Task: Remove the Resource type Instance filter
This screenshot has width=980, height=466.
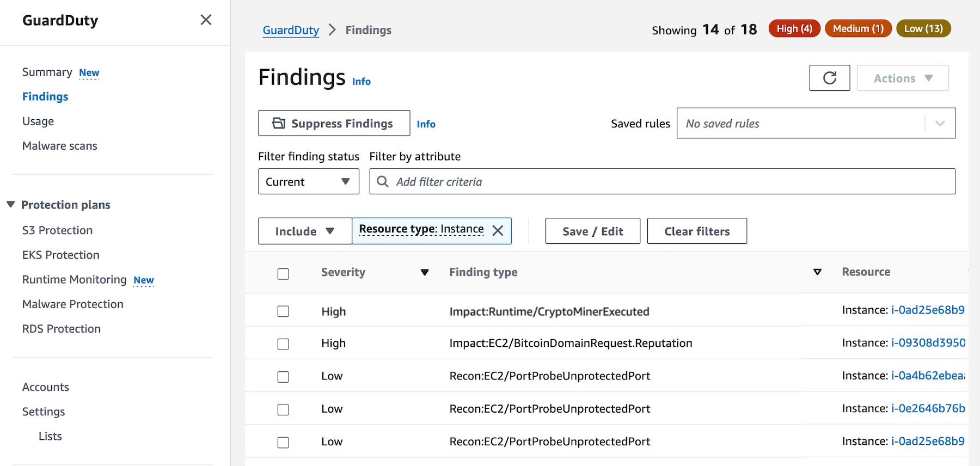Action: click(x=498, y=230)
